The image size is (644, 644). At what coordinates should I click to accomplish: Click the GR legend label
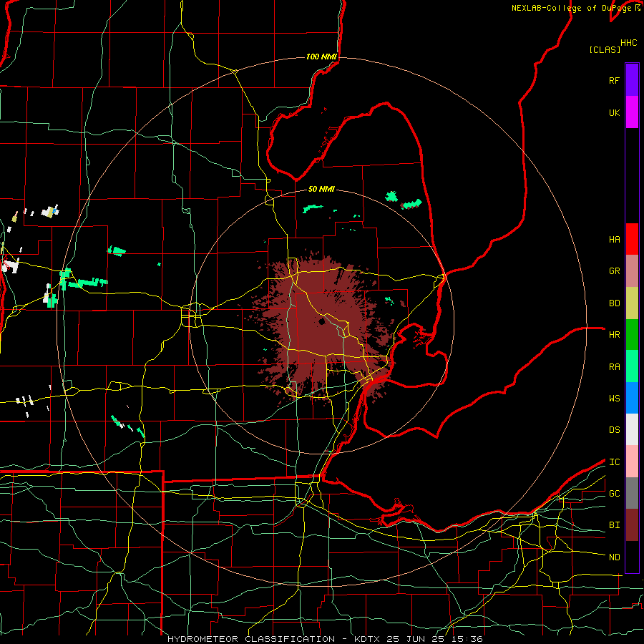(614, 271)
